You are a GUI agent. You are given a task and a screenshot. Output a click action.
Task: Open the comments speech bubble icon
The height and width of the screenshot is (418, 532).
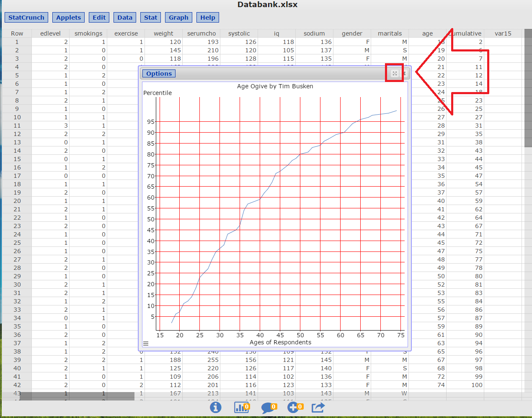tap(269, 407)
